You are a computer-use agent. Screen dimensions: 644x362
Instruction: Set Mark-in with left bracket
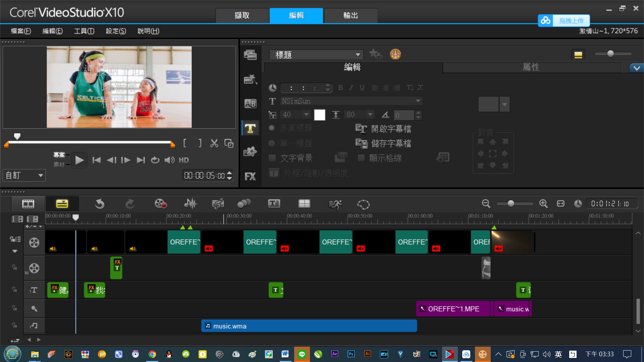[185, 143]
